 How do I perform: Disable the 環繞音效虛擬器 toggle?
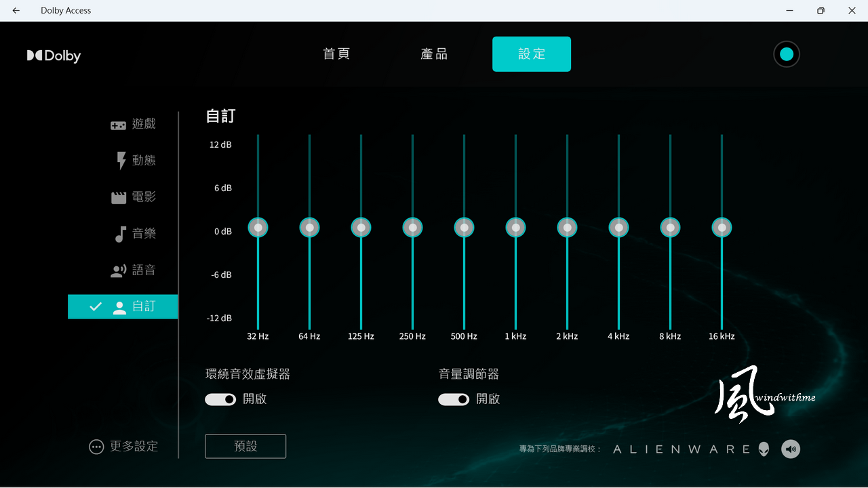point(221,399)
